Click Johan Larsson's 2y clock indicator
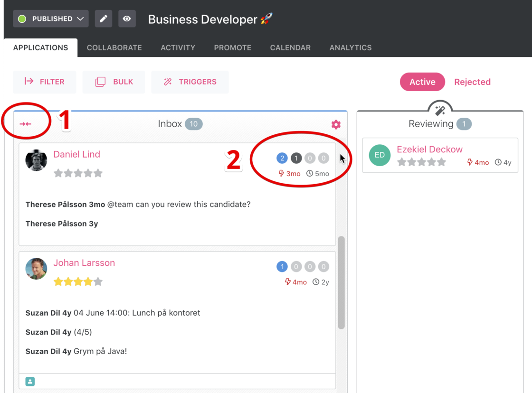 coord(321,282)
